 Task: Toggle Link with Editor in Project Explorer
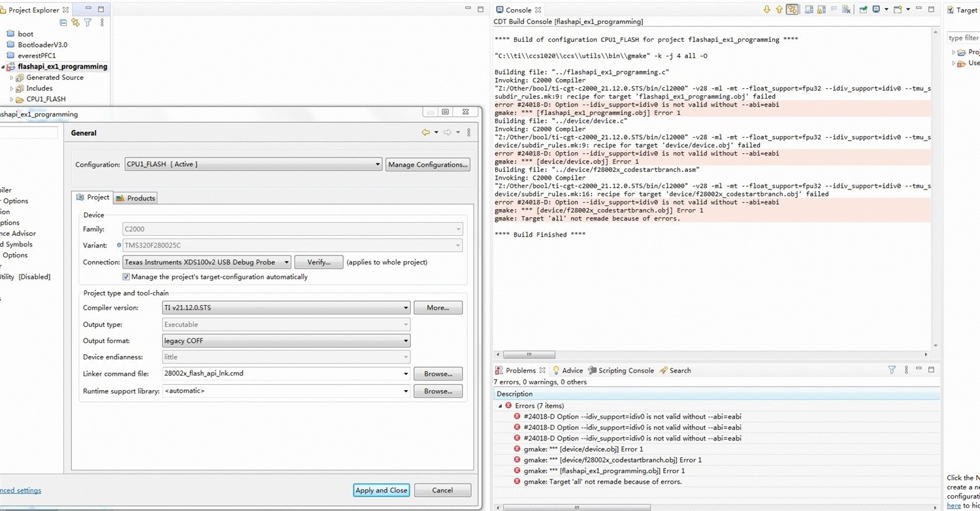pyautogui.click(x=75, y=22)
